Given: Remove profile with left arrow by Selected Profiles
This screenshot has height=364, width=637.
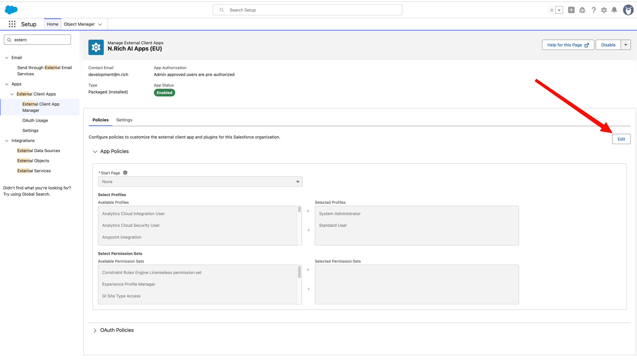Looking at the screenshot, I should click(x=308, y=230).
